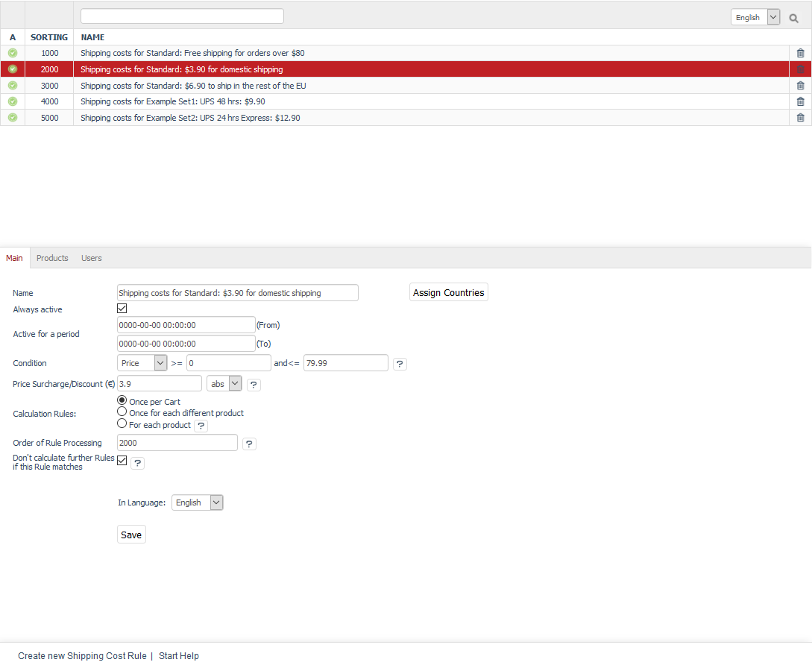Screen dimensions: 812x668
Task: Click sorting value 3000
Action: pyautogui.click(x=50, y=86)
